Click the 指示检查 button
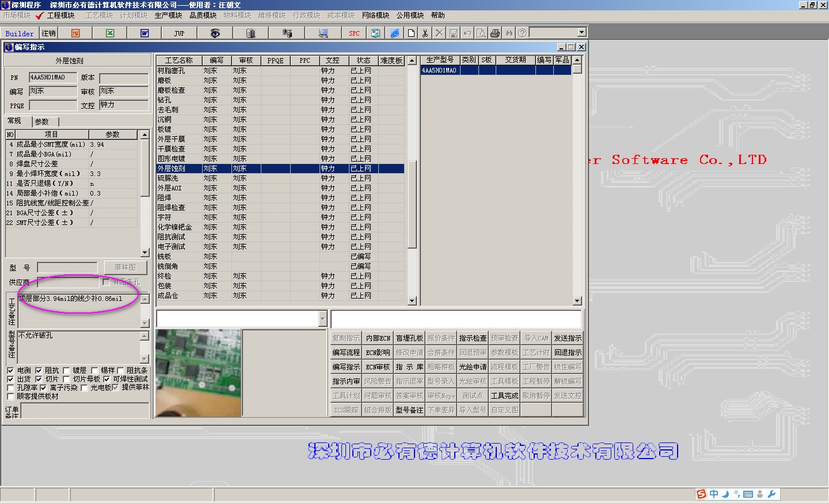The height and width of the screenshot is (504, 829). tap(473, 338)
